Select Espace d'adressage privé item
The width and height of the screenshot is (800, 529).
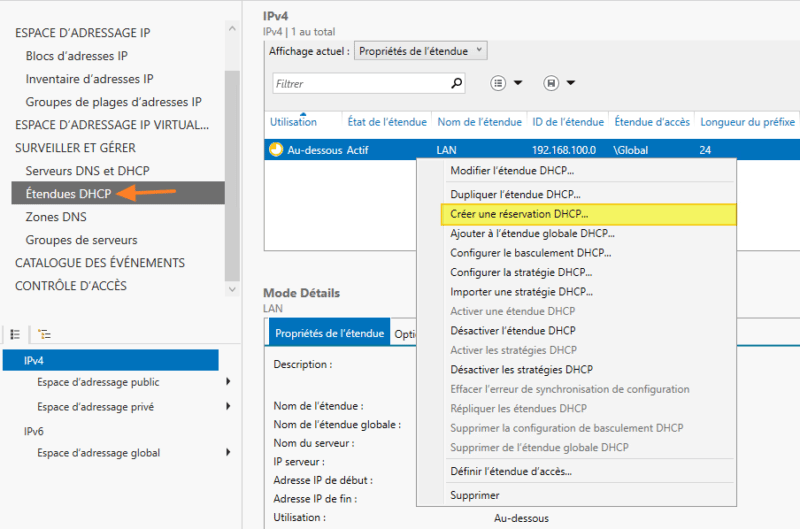coord(95,407)
